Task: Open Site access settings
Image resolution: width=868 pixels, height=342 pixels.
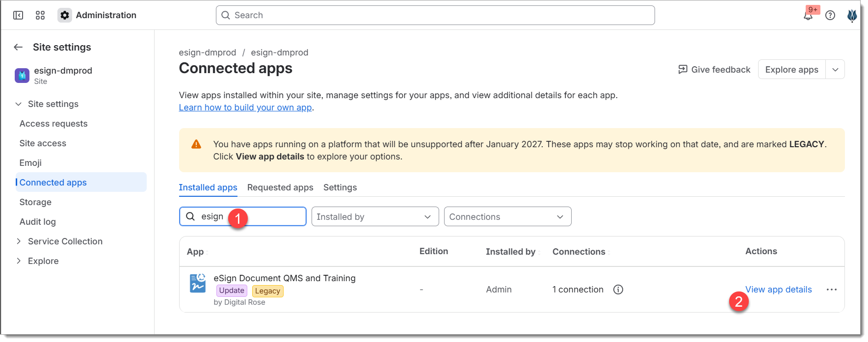Action: click(x=43, y=143)
